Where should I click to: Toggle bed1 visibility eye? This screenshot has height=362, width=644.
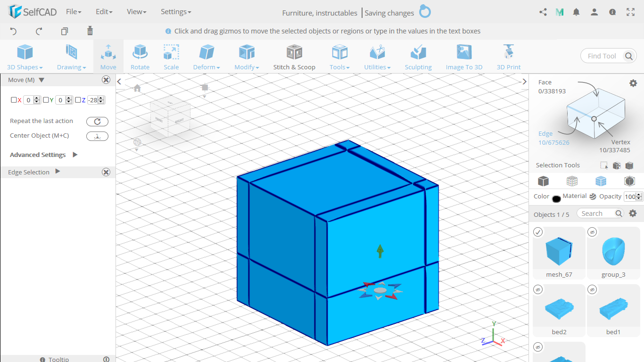(593, 289)
